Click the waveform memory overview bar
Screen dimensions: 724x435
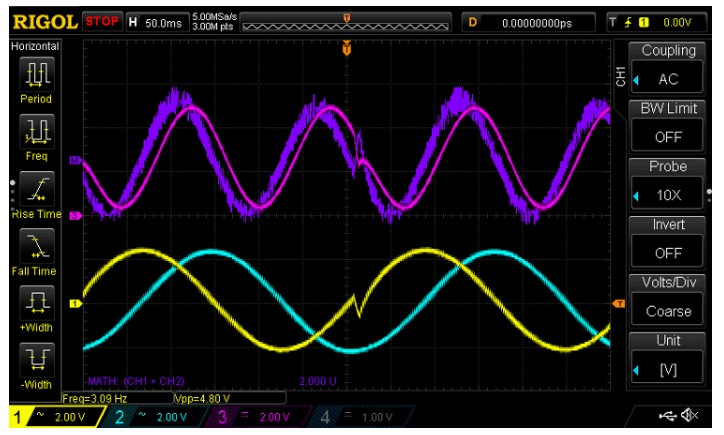pos(347,22)
